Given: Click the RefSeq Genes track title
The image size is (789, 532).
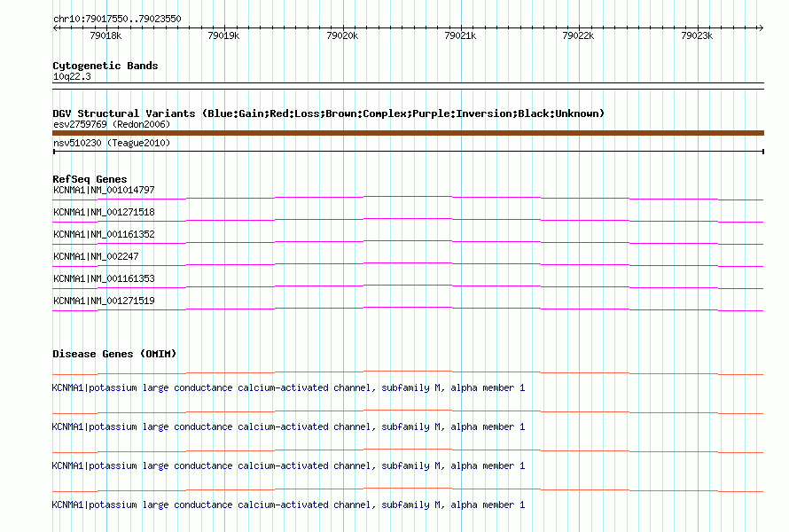Looking at the screenshot, I should 90,179.
